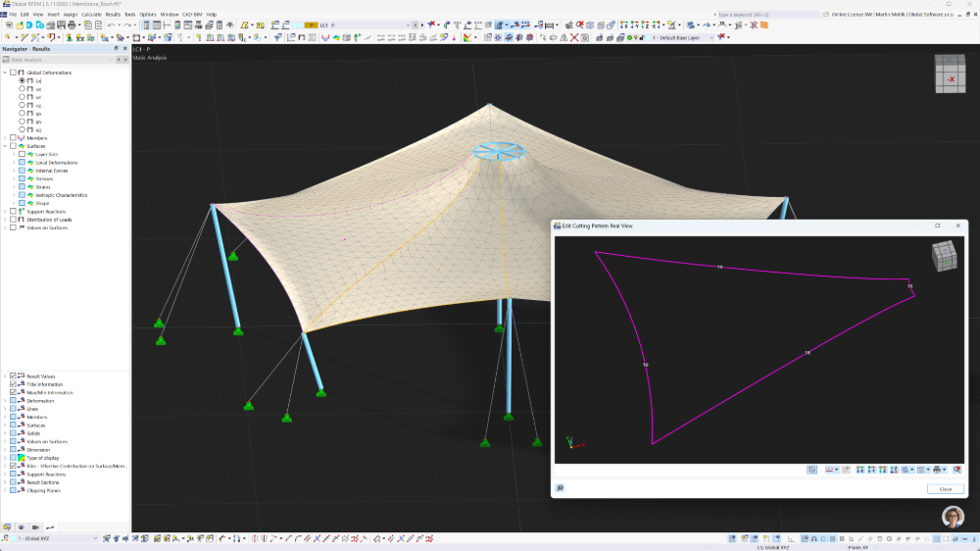Click the help search icon in dialog
The width and height of the screenshot is (980, 551).
(560, 488)
